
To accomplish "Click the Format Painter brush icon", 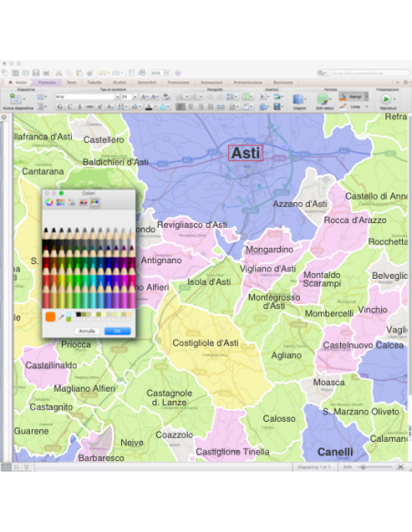I will (x=90, y=73).
